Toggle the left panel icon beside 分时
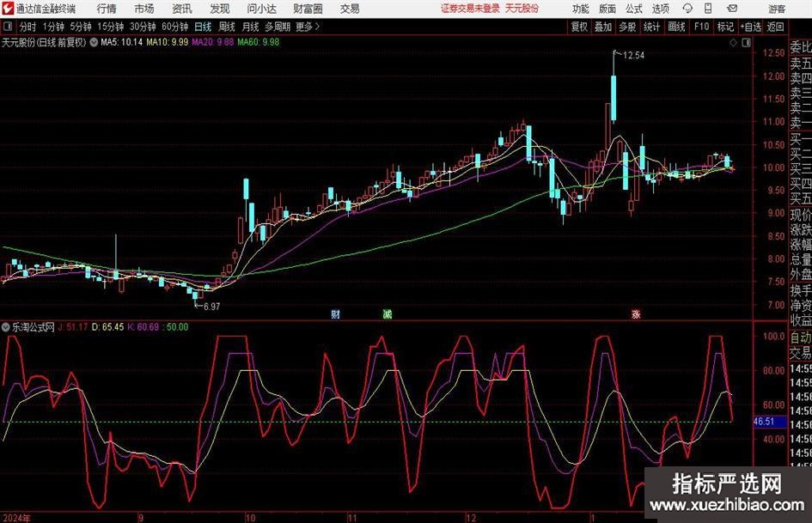The image size is (812, 523). tap(8, 27)
